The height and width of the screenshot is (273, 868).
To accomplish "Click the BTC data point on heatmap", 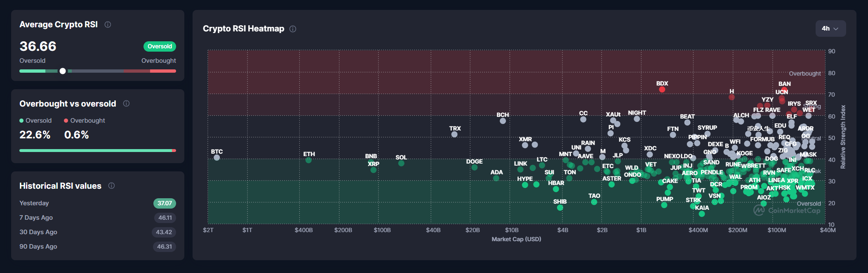I will click(217, 158).
